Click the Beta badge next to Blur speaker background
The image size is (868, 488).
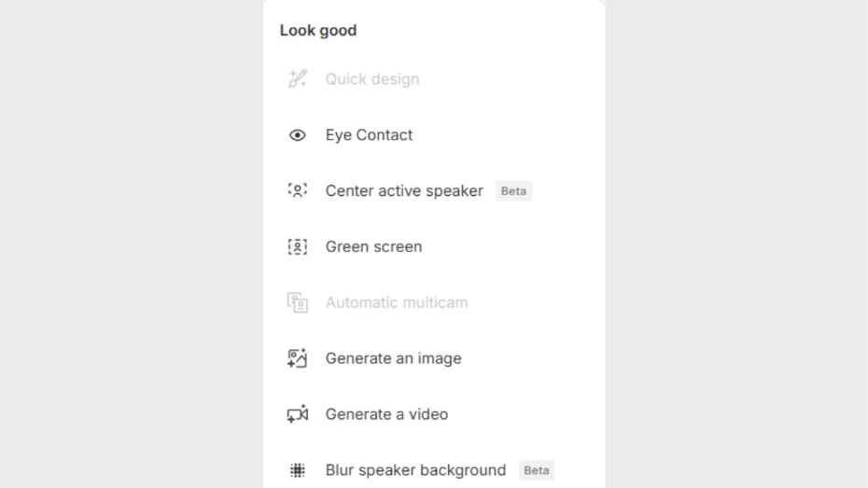(536, 470)
